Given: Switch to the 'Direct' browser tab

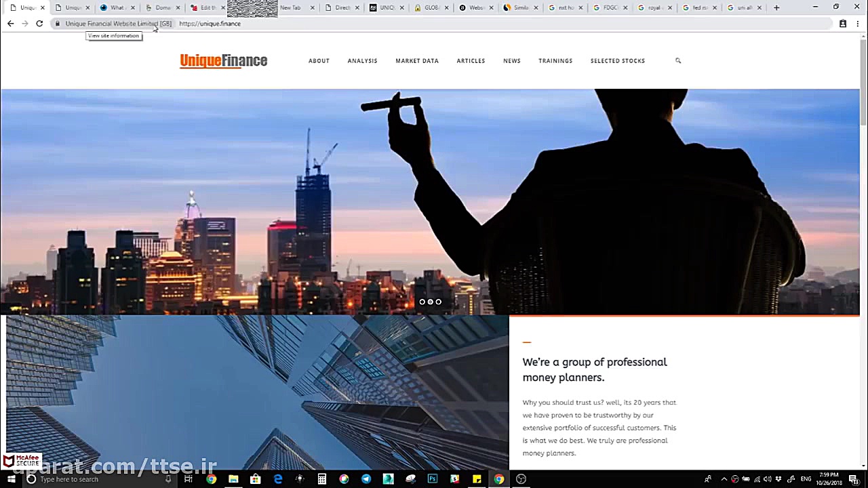Looking at the screenshot, I should (x=342, y=7).
